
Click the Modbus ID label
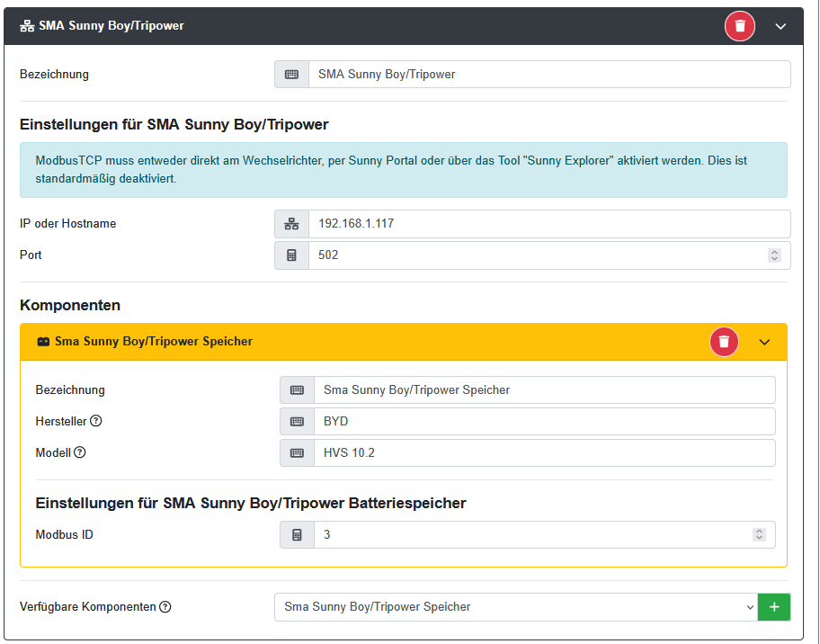[65, 534]
